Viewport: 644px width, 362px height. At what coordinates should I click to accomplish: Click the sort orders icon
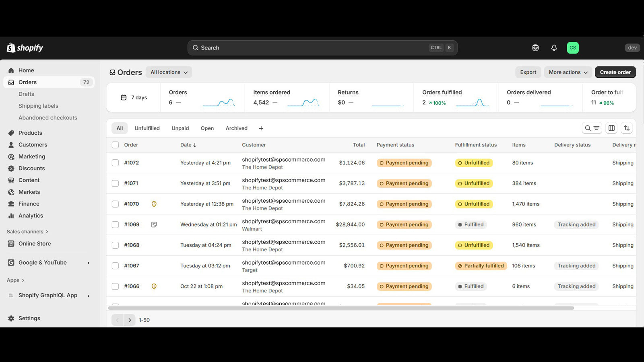[x=627, y=128]
